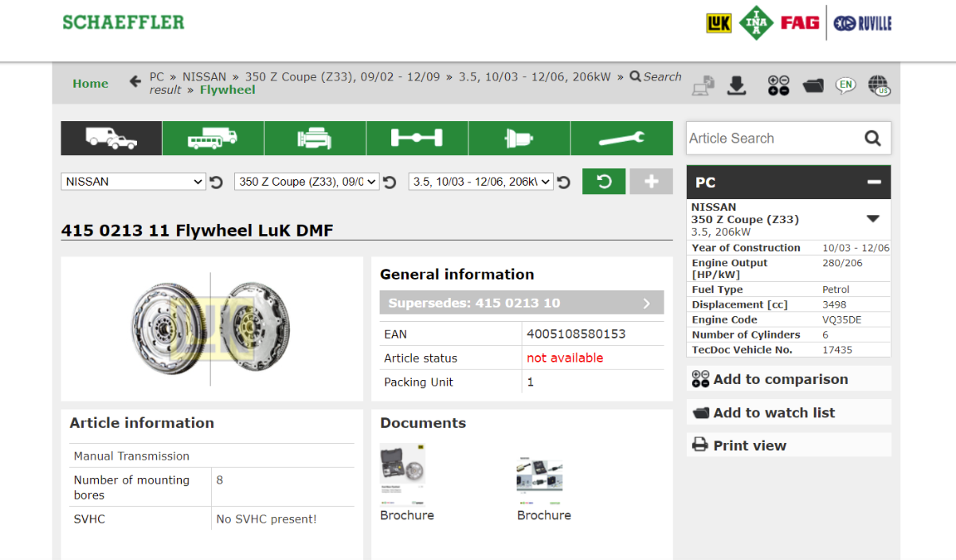Open the engine category tab
Screen dimensions: 956x560
315,139
